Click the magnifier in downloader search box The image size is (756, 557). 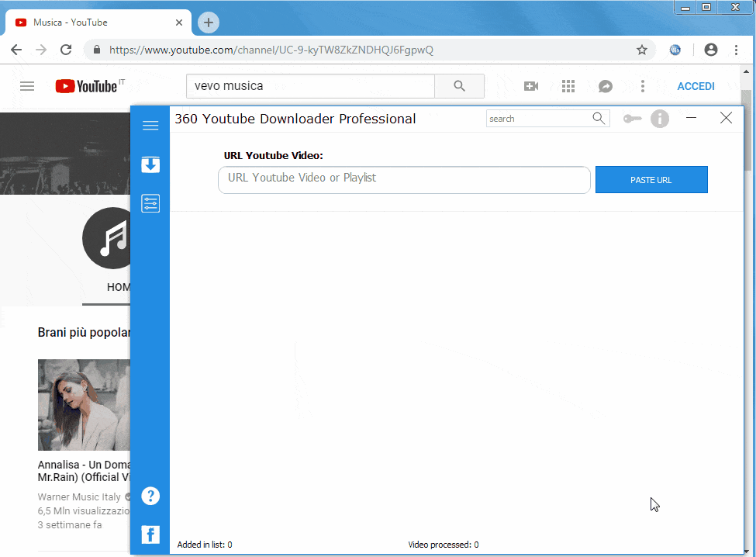[599, 118]
